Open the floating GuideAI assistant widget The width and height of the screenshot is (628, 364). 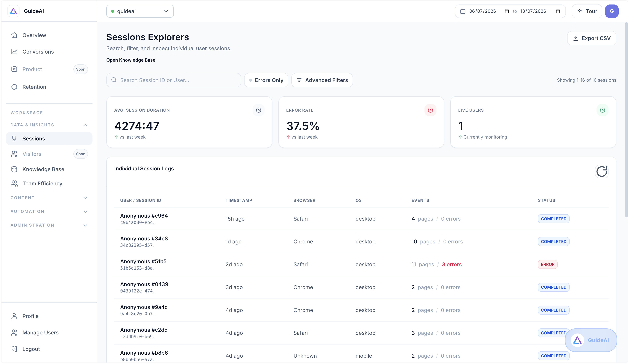click(x=591, y=340)
